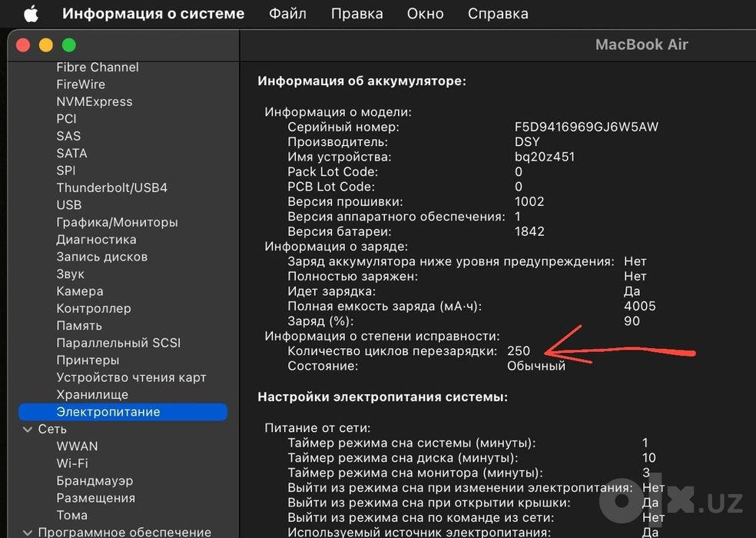Click firmware version value 1002
The image size is (756, 538).
tap(529, 201)
